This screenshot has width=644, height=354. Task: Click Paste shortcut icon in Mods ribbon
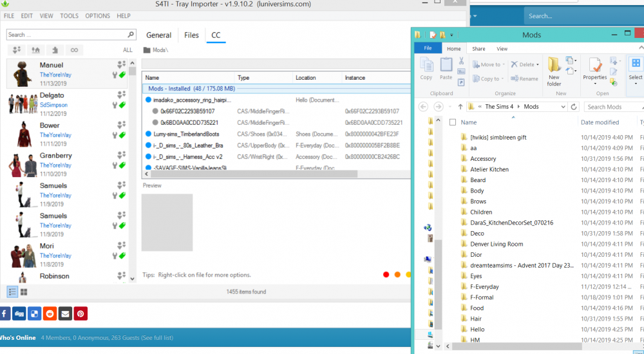pyautogui.click(x=461, y=82)
